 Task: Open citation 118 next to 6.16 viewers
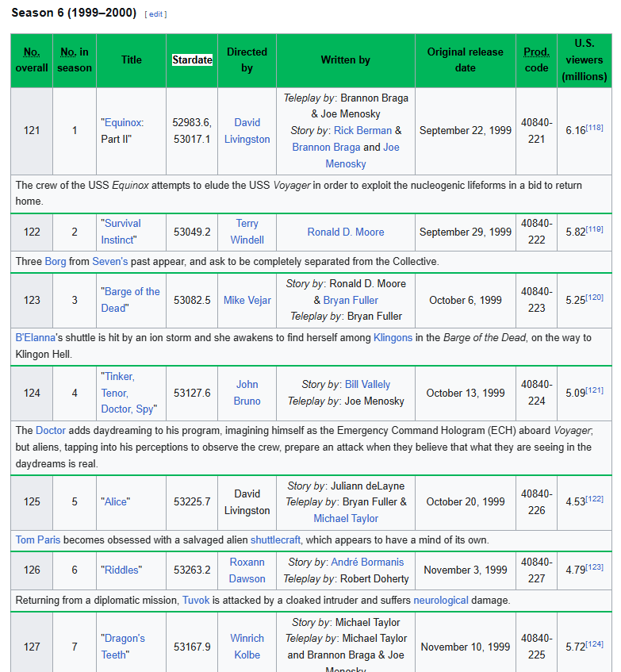tap(594, 128)
